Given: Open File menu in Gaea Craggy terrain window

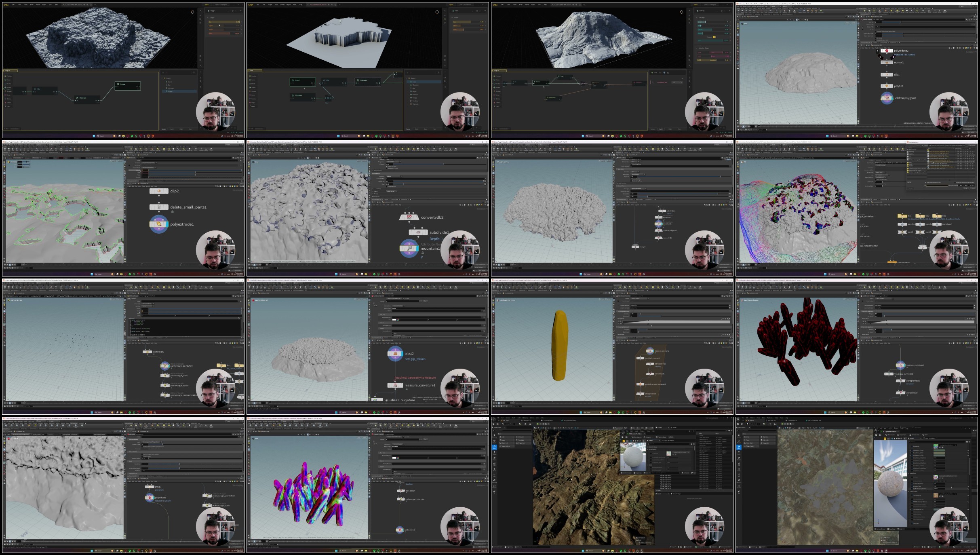Looking at the screenshot, I should [13, 5].
